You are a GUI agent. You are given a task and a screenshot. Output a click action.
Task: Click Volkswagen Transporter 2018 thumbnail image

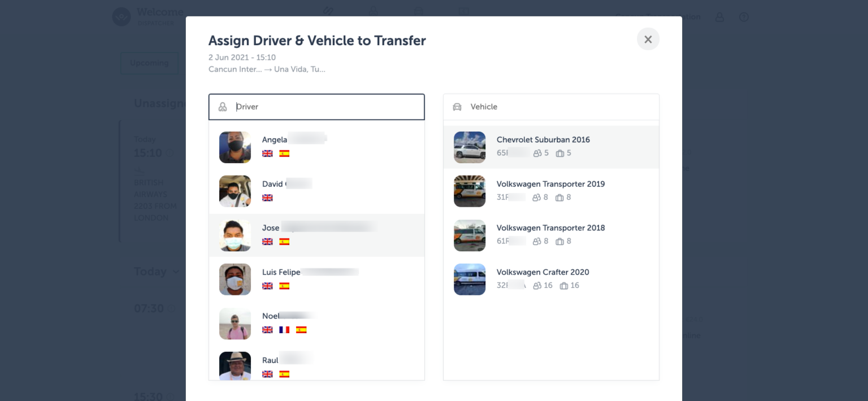[470, 236]
